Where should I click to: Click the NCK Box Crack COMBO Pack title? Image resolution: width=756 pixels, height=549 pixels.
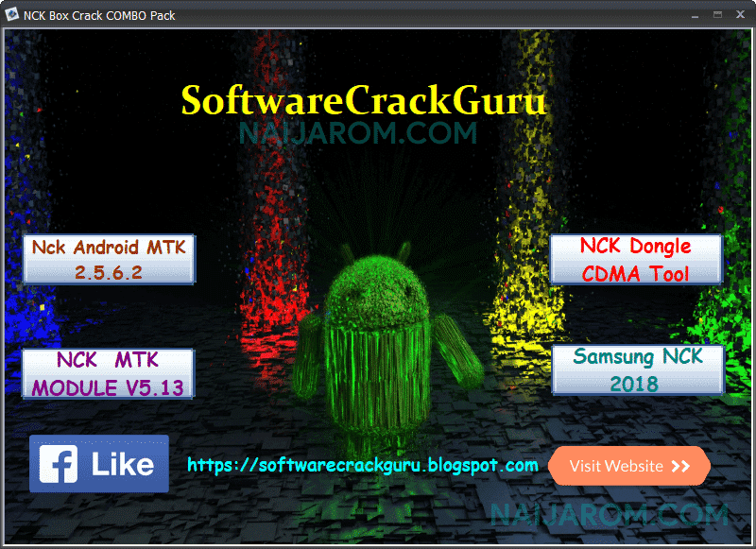pos(99,15)
